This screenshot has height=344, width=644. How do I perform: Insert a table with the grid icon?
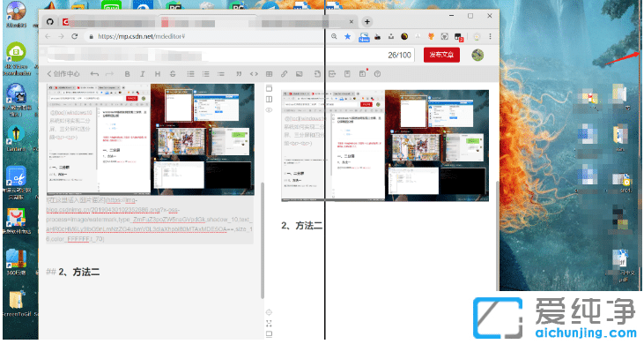(269, 74)
